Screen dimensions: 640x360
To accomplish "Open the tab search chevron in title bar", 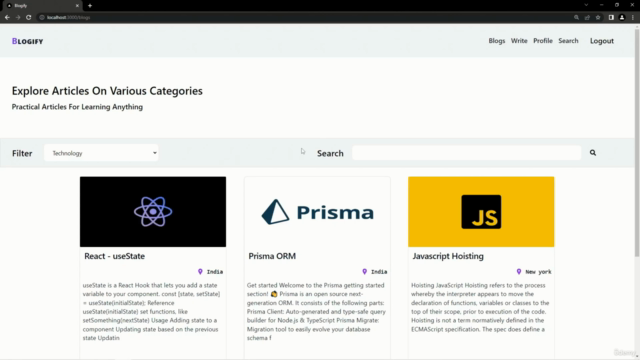I will [x=586, y=5].
